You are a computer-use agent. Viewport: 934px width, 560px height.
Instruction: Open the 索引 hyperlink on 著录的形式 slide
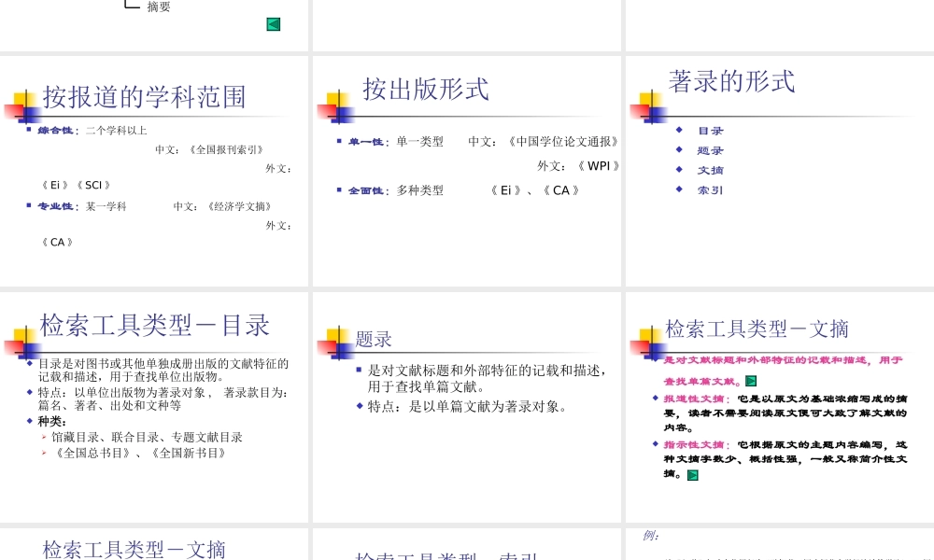(x=710, y=189)
